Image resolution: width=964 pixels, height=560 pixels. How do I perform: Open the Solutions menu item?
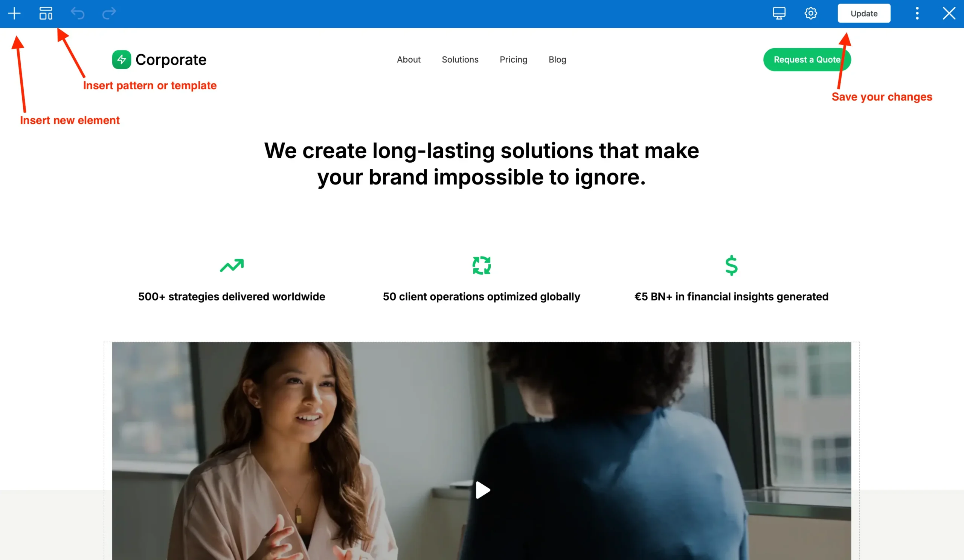pyautogui.click(x=460, y=60)
